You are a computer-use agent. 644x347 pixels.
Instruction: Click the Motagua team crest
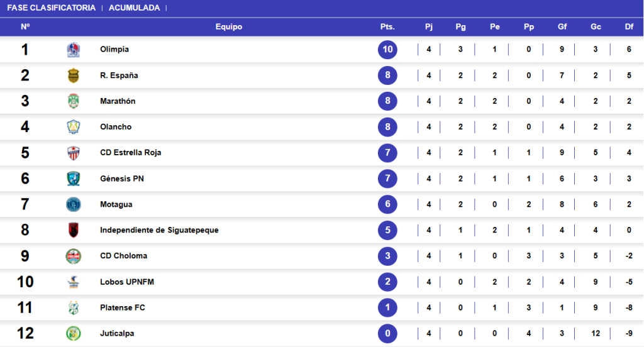click(x=73, y=204)
